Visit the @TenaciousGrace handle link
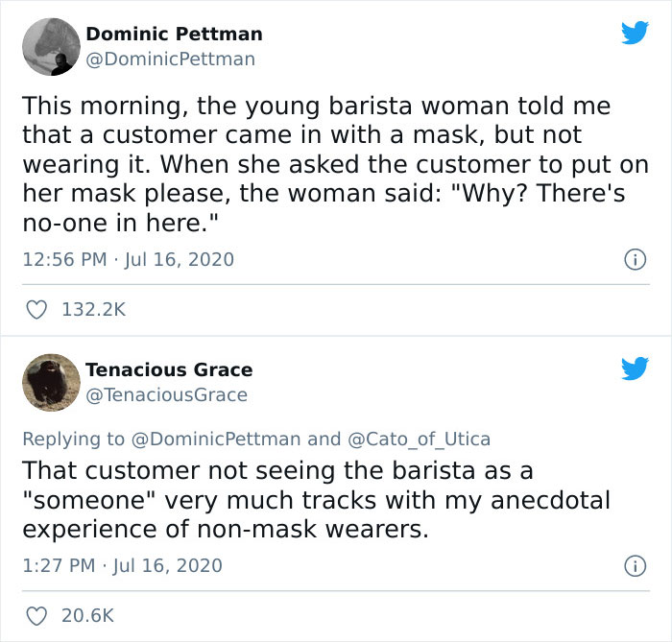Viewport: 672px width, 642px height. coord(167,394)
